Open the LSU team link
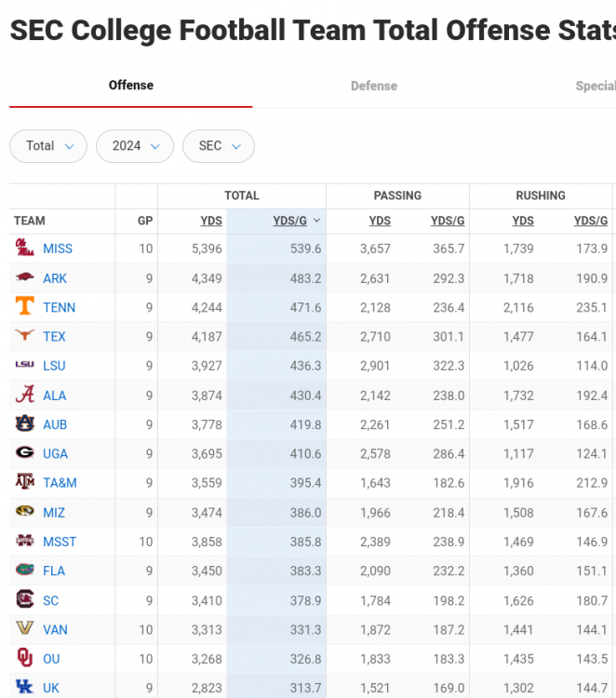 pyautogui.click(x=54, y=366)
